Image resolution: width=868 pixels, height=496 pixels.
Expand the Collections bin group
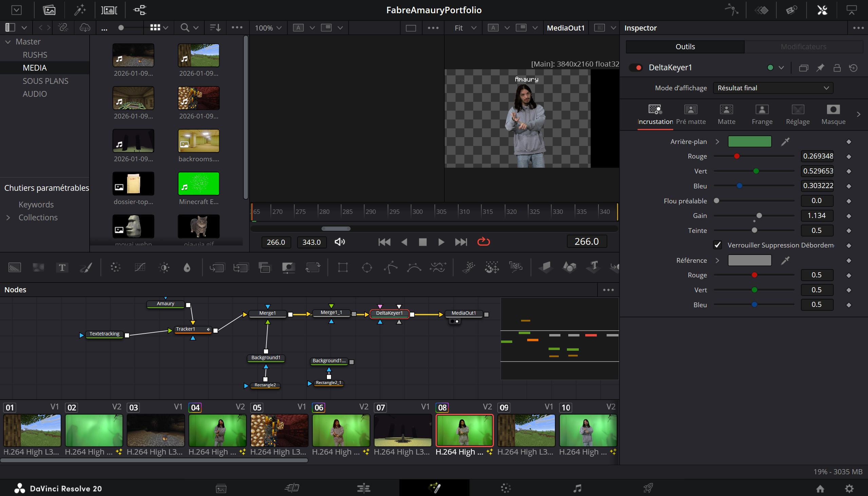pos(8,217)
